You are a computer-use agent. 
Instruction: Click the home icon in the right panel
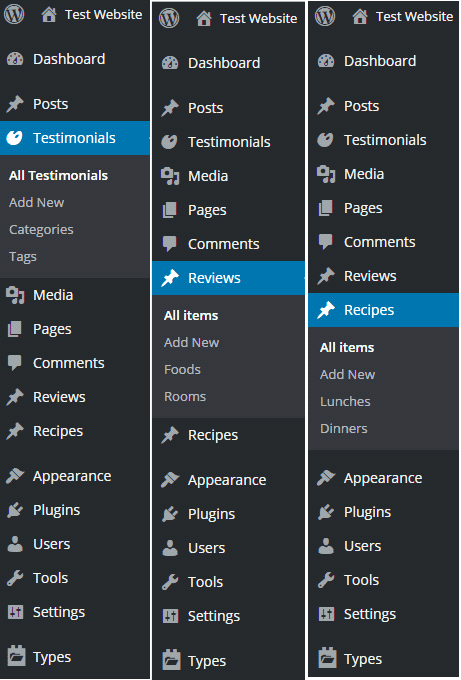tap(360, 17)
